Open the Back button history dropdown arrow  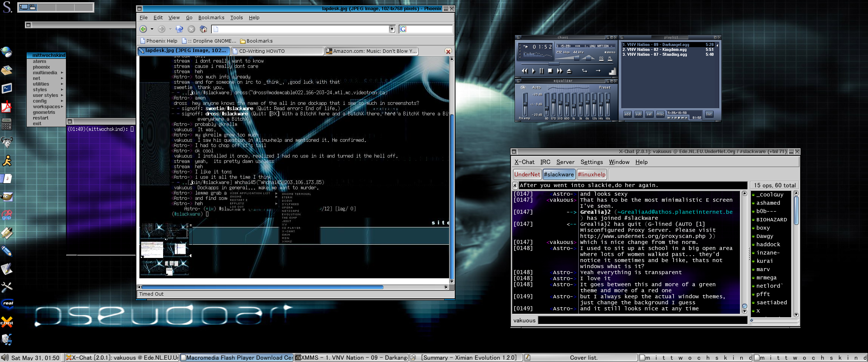(152, 29)
